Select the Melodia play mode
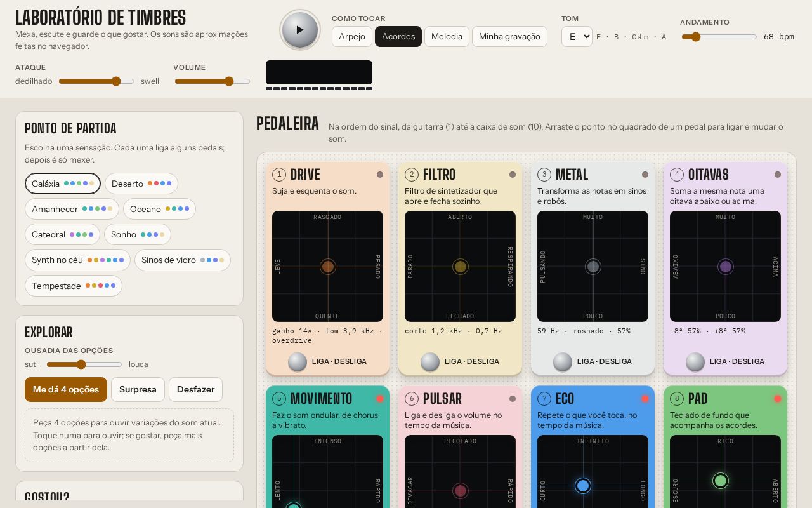Image resolution: width=812 pixels, height=508 pixels. click(x=447, y=36)
